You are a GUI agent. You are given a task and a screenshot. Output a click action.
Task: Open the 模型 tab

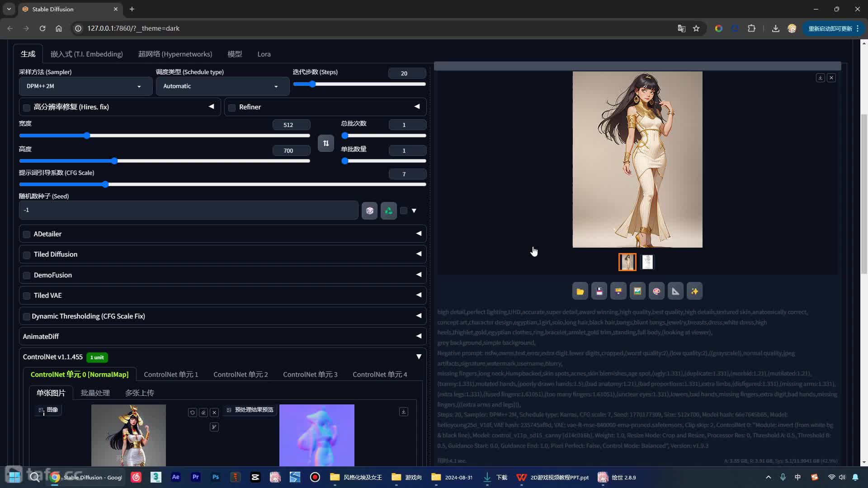tap(235, 54)
